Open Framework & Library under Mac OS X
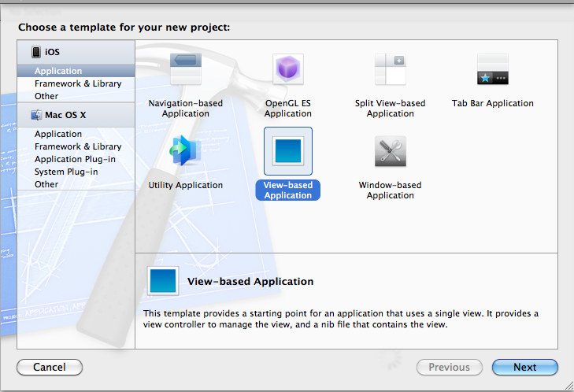574x392 pixels. pos(76,146)
